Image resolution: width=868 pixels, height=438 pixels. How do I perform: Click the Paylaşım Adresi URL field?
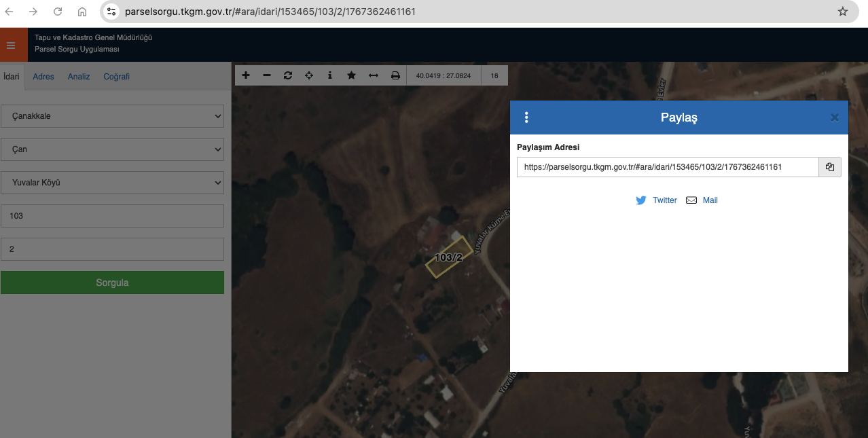point(667,167)
